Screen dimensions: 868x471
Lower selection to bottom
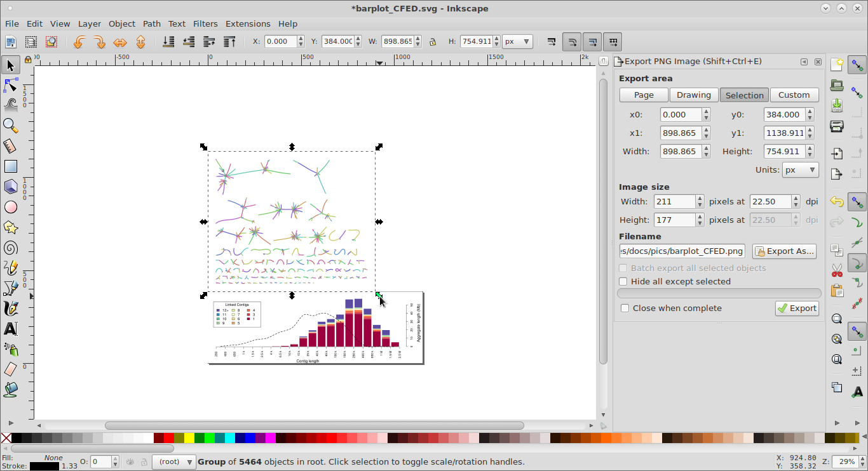point(168,42)
